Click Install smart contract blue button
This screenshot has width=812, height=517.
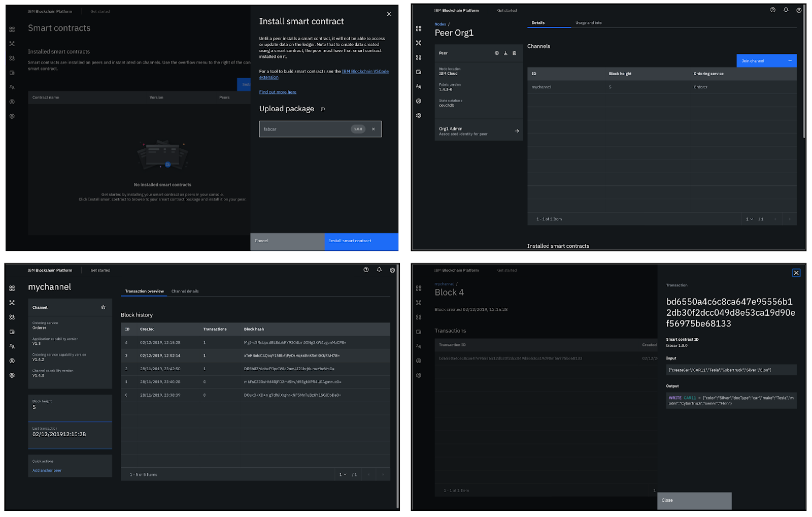click(361, 241)
